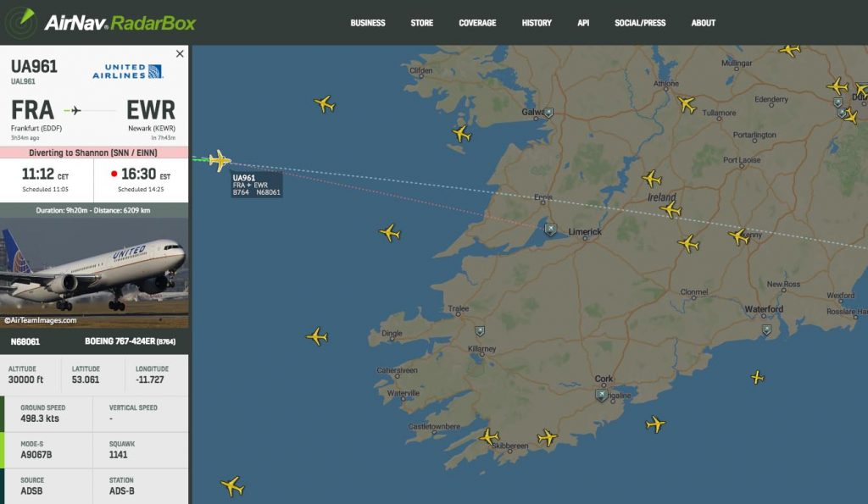Select the UA961 aircraft icon on map
This screenshot has width=868, height=504.
tap(220, 160)
